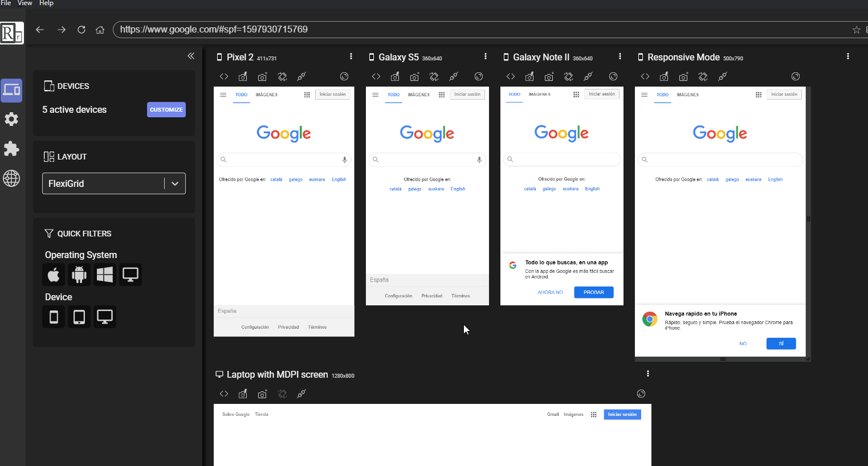The image size is (868, 466).
Task: Capture full page screenshot of Pixel 2
Action: (x=262, y=76)
